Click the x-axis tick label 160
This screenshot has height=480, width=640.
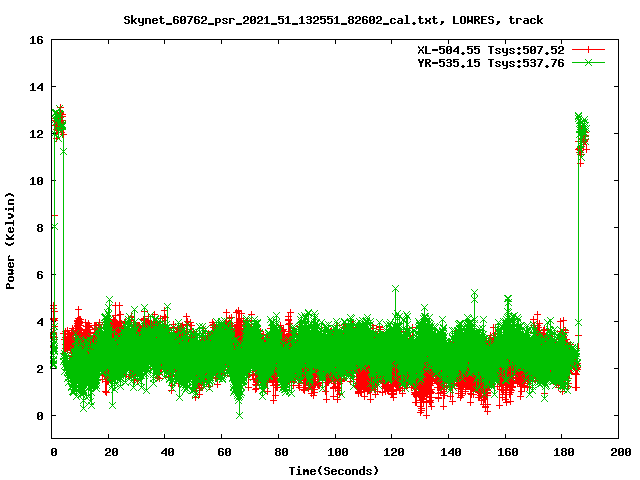click(x=508, y=452)
